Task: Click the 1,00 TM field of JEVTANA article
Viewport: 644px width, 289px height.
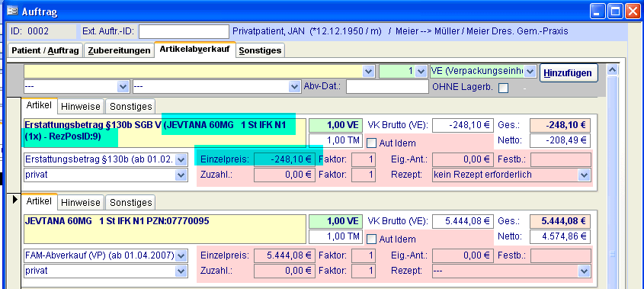Action: tap(335, 237)
